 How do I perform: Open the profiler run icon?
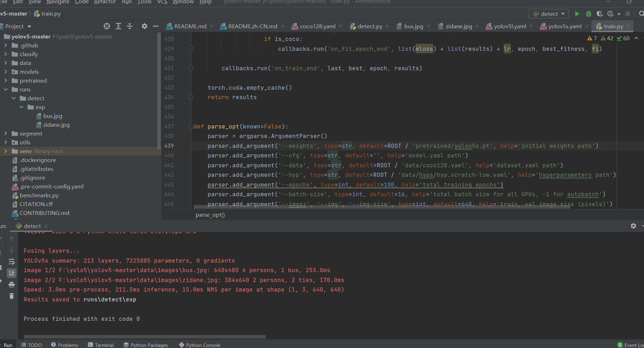pyautogui.click(x=611, y=14)
